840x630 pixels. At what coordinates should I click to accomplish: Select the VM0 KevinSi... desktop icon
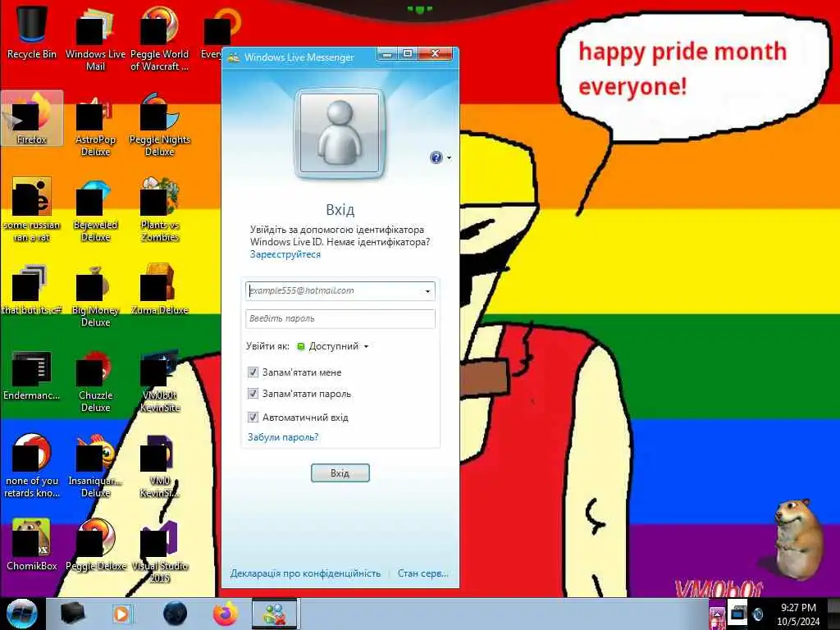[159, 466]
